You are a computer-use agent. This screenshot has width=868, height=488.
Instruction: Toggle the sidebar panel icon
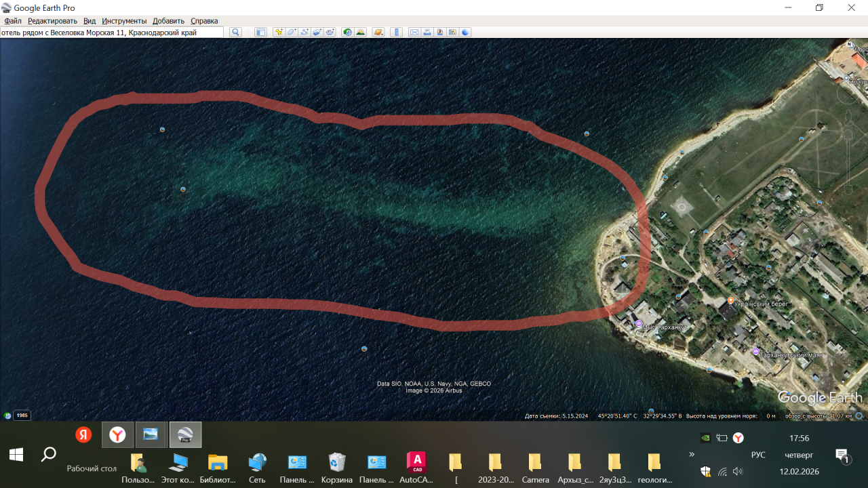[260, 32]
